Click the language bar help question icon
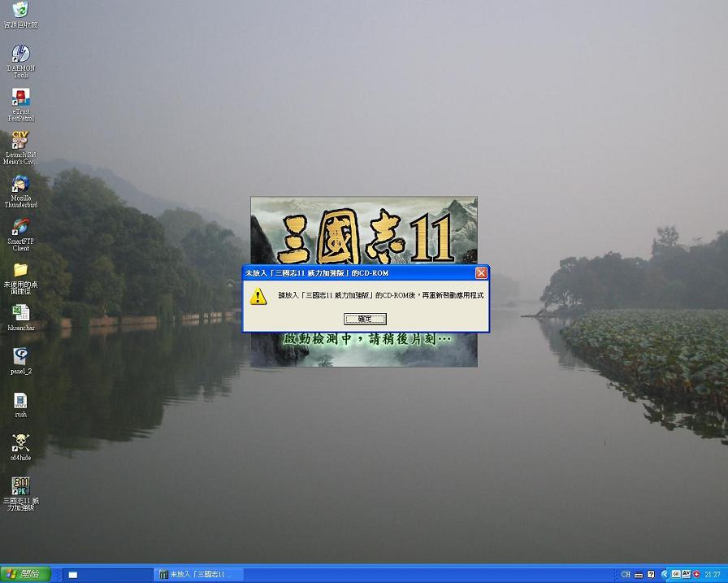Viewport: 728px width, 583px height. 651,575
